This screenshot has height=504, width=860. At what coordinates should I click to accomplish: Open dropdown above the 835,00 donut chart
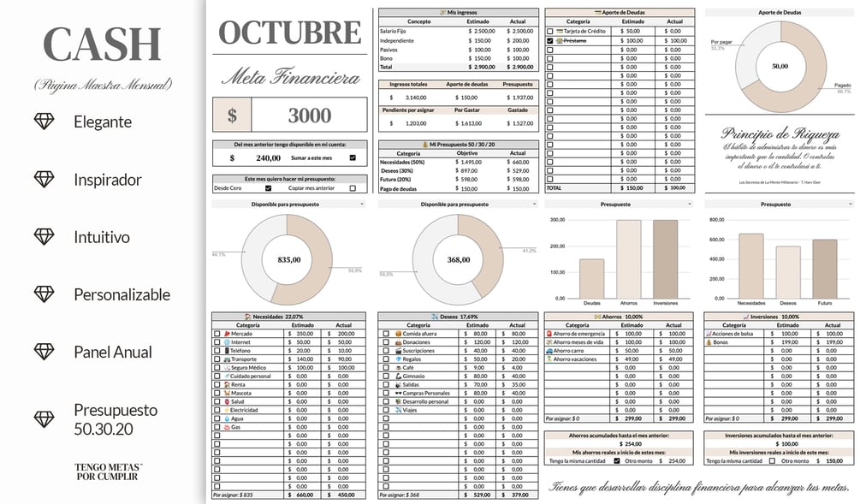click(362, 204)
